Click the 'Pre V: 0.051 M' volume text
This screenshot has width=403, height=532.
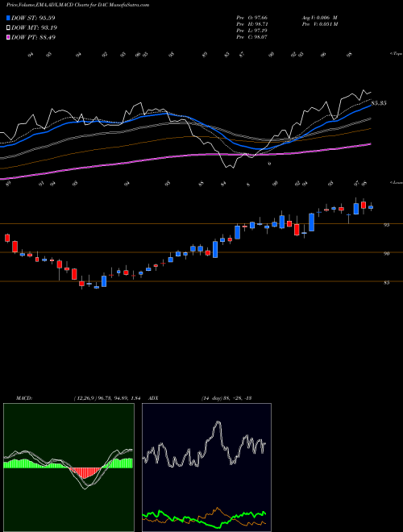319,24
